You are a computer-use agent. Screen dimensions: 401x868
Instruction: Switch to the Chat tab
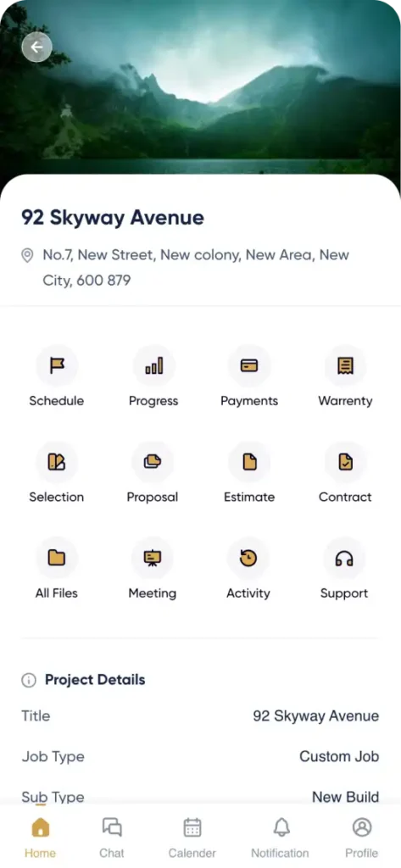[x=112, y=837]
